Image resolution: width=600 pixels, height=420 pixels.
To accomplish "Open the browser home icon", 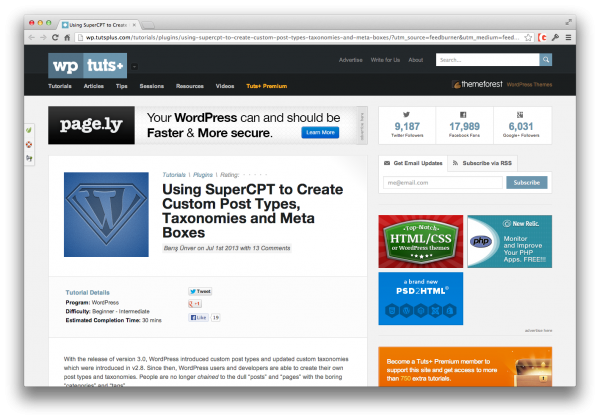I will (67, 37).
